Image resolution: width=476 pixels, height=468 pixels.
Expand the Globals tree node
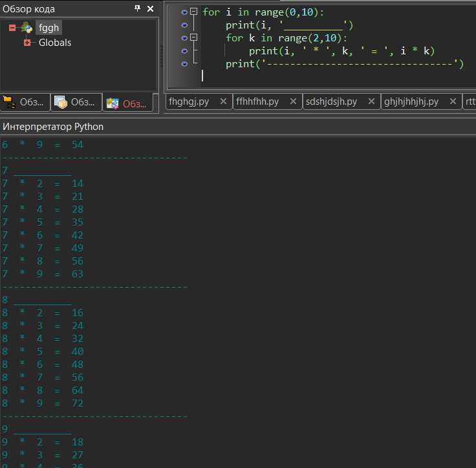27,43
